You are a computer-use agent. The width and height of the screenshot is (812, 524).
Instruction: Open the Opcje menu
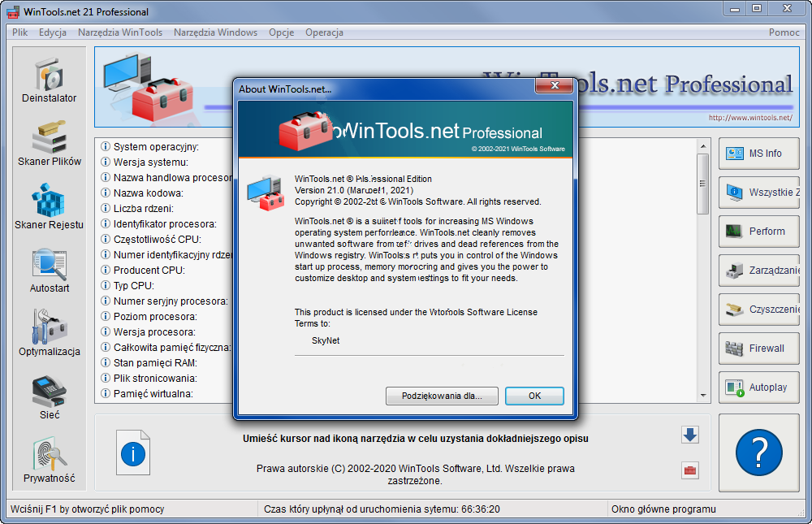(281, 32)
